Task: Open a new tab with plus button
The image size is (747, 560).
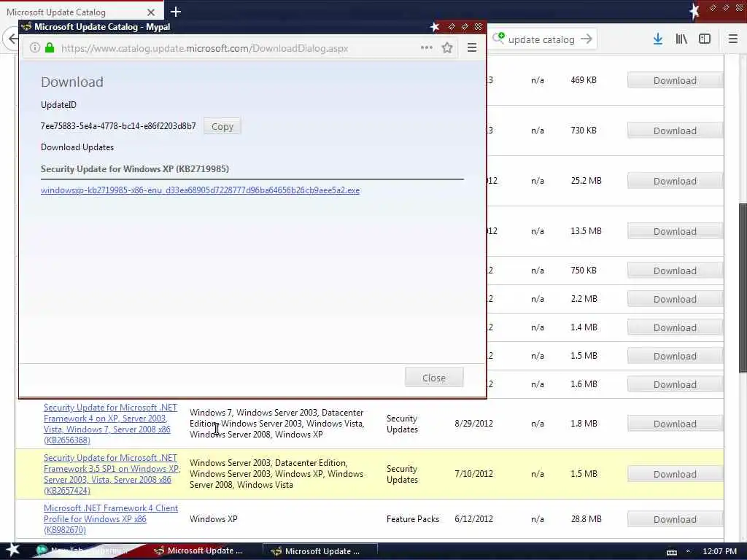Action: click(175, 12)
